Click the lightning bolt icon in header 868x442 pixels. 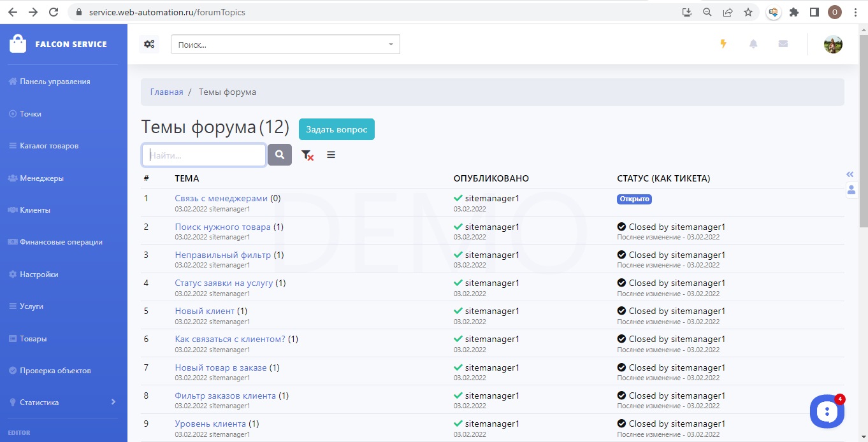click(x=723, y=44)
